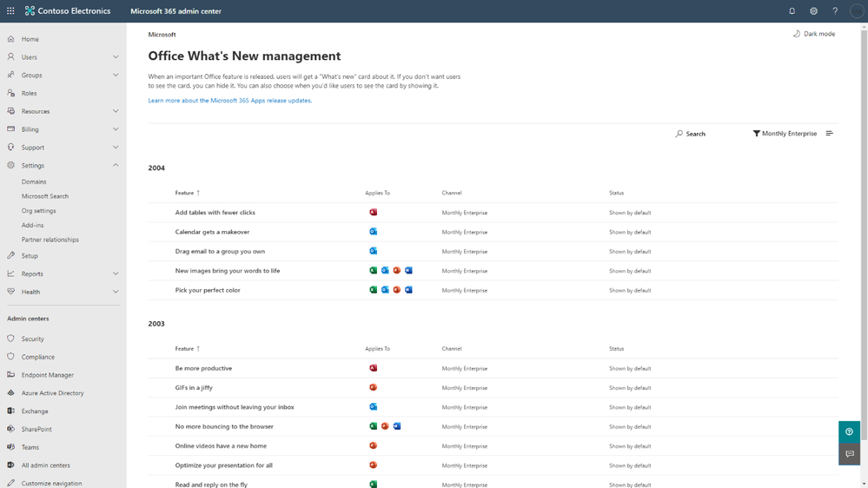The width and height of the screenshot is (868, 488).
Task: Expand the Groups menu chevron
Action: tap(116, 75)
